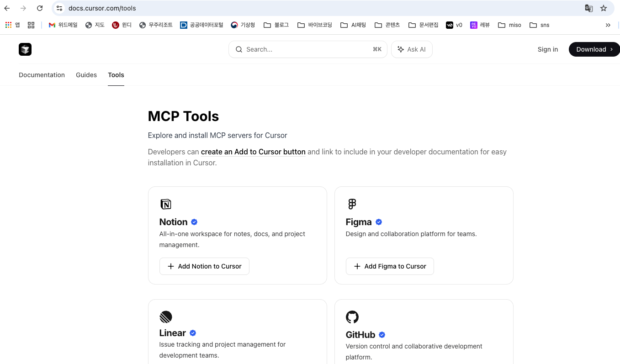This screenshot has height=364, width=620.
Task: Open the 공공데이터포털 bookmark
Action: tap(201, 25)
